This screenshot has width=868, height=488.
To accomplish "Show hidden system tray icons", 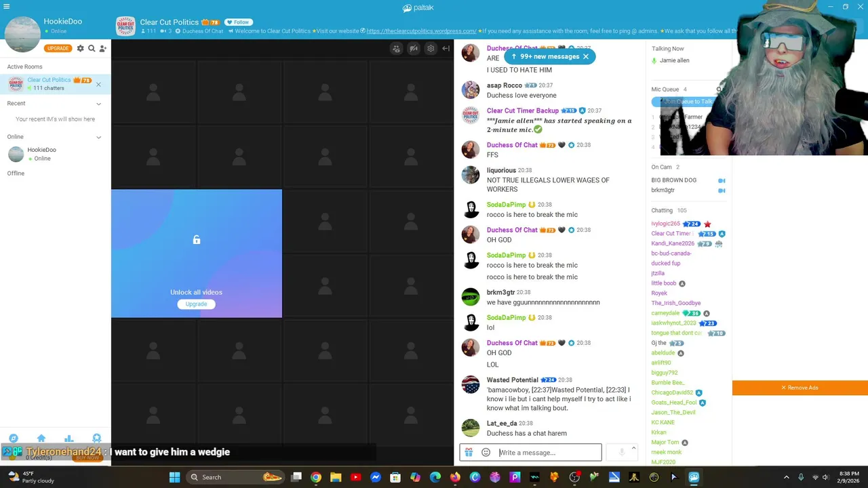I will click(x=787, y=477).
